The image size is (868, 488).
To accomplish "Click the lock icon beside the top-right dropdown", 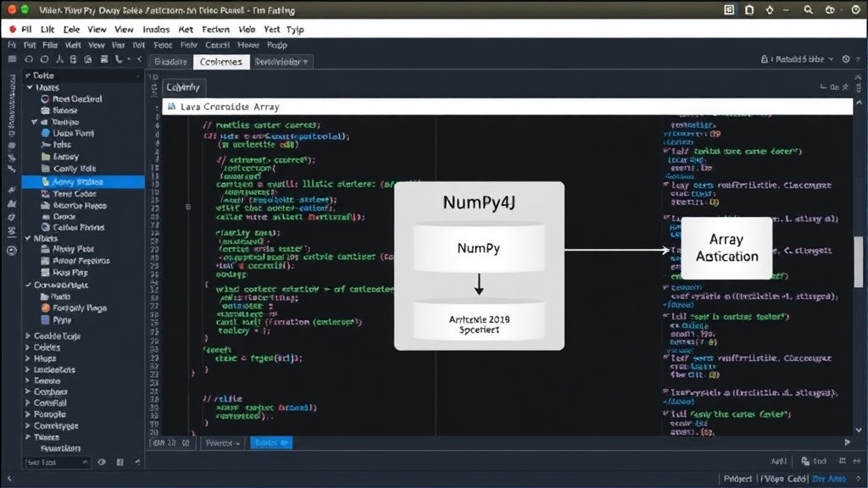I will tap(765, 59).
